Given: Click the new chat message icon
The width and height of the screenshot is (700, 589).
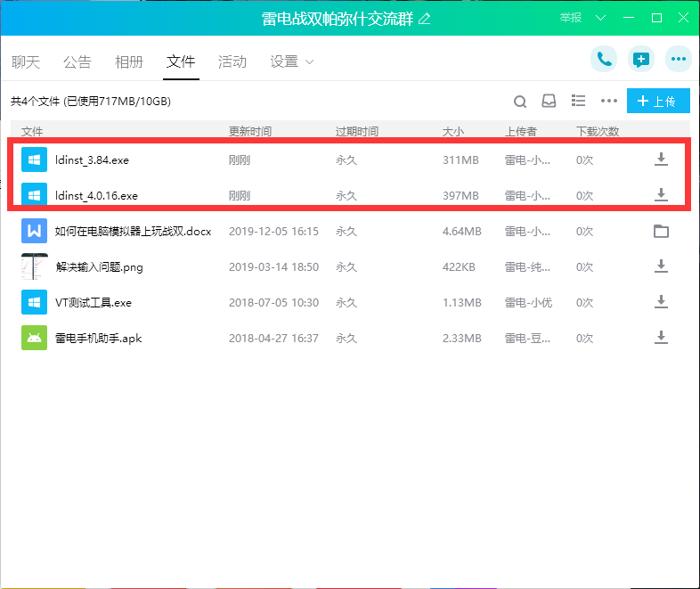Looking at the screenshot, I should tap(641, 60).
